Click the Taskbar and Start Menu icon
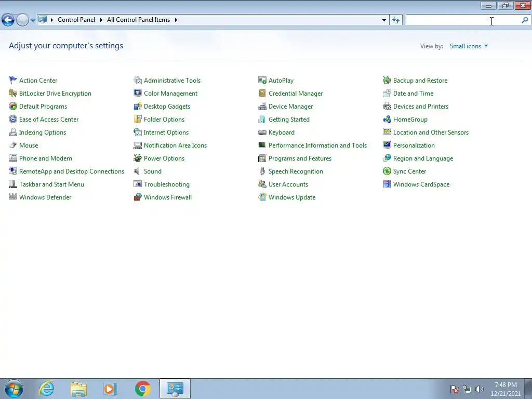This screenshot has width=532, height=399. 13,184
